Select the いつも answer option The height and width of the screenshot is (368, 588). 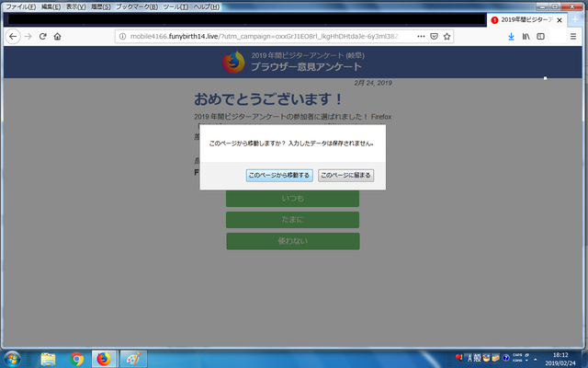tap(292, 199)
